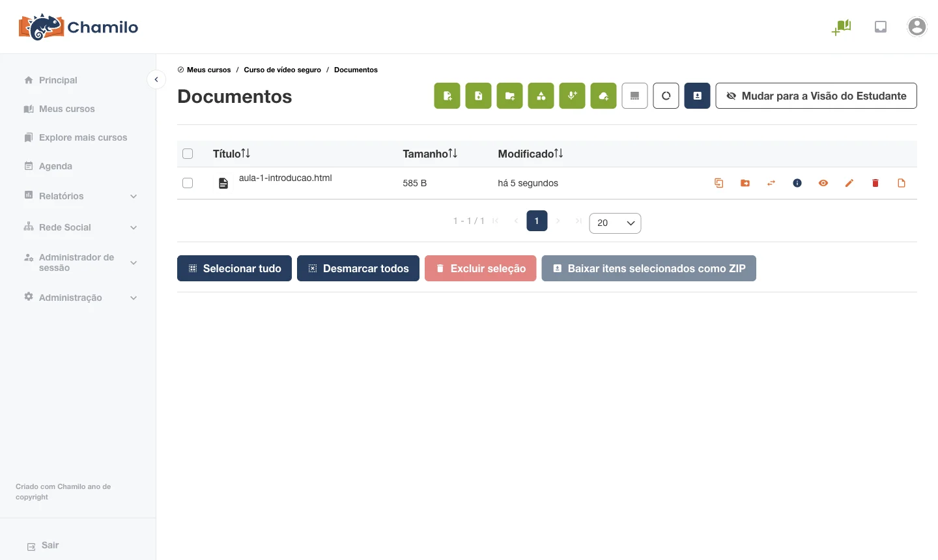Screen dimensions: 938x560
Task: Tick the select-all checkbox in table header
Action: [188, 154]
